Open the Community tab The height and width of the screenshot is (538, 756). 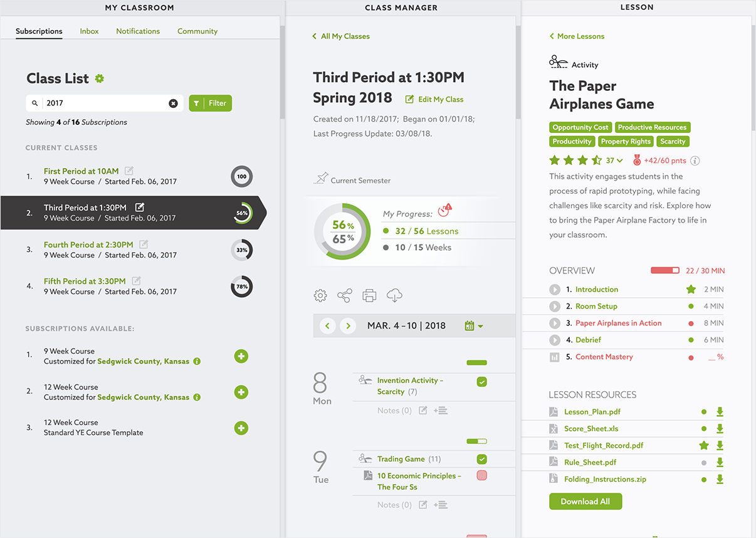click(197, 31)
